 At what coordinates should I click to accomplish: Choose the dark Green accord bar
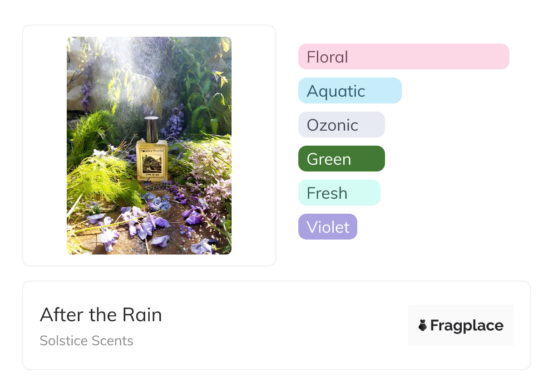point(341,159)
